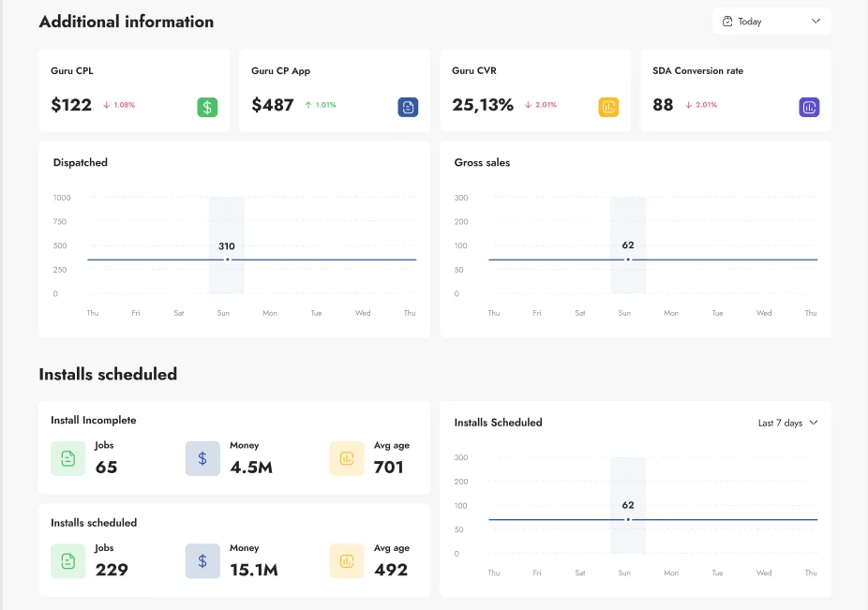Expand the Last 7 days dropdown
868x610 pixels.
pos(787,423)
